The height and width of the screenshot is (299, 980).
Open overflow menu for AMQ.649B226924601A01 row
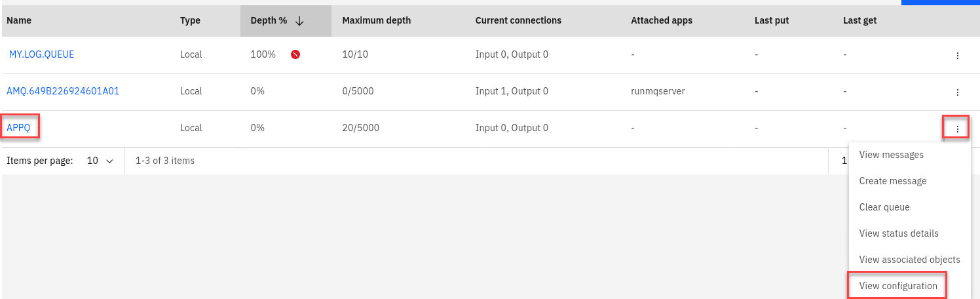click(x=957, y=92)
